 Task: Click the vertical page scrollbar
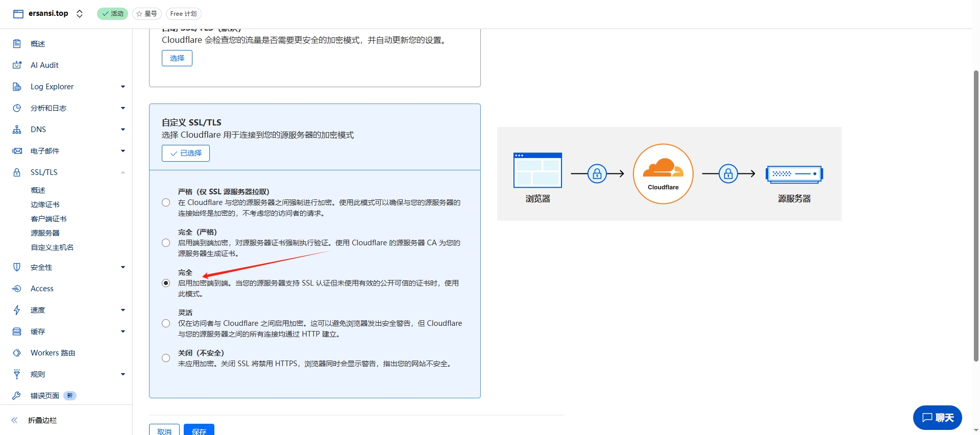976,214
